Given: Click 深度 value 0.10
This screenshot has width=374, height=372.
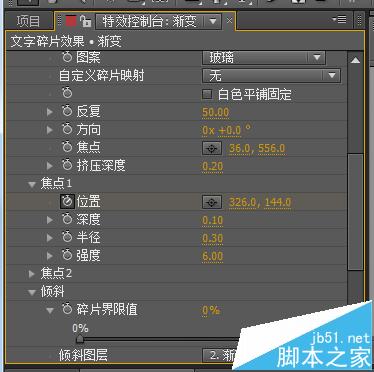Looking at the screenshot, I should [x=212, y=220].
